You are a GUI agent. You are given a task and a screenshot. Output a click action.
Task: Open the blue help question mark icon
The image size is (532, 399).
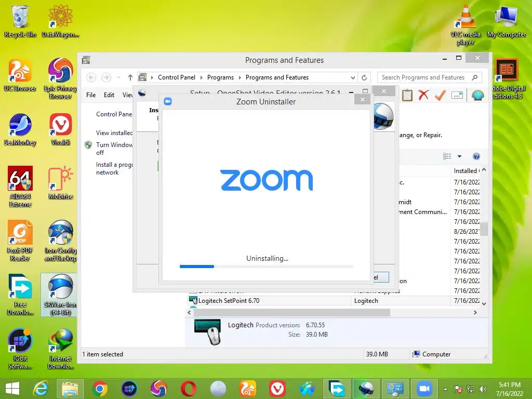click(x=476, y=156)
